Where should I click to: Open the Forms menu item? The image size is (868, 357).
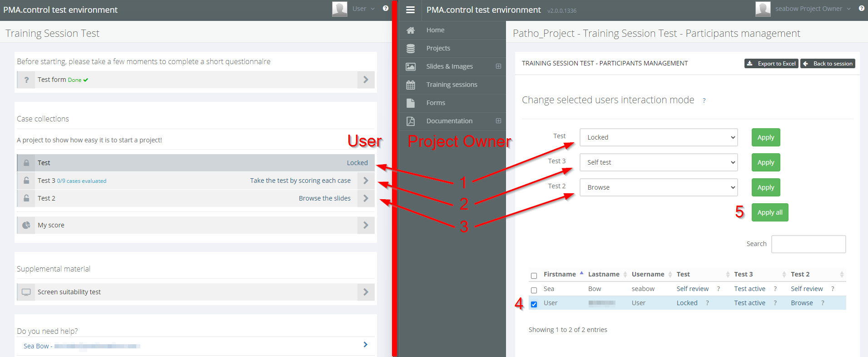pos(436,103)
